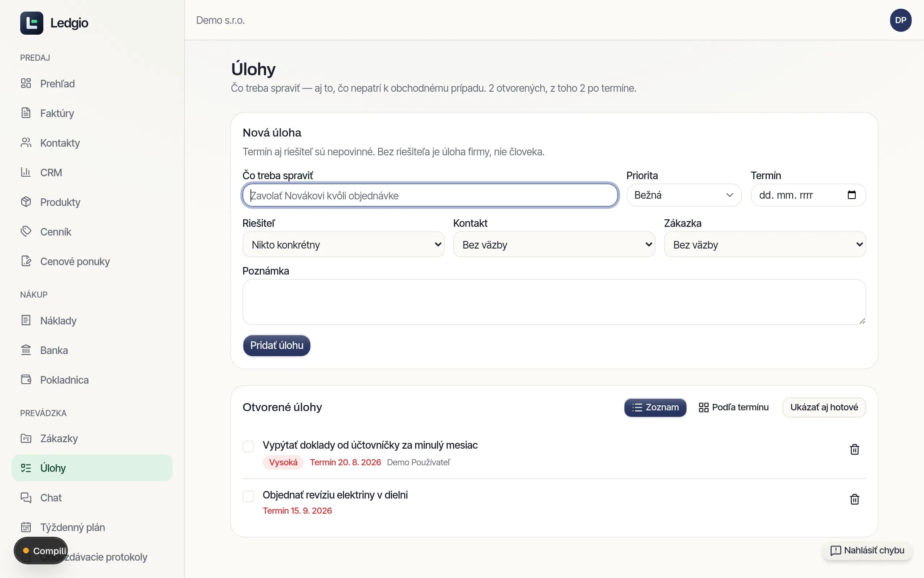The height and width of the screenshot is (578, 924).
Task: Open Týždenný plán calendar icon
Action: 26,527
